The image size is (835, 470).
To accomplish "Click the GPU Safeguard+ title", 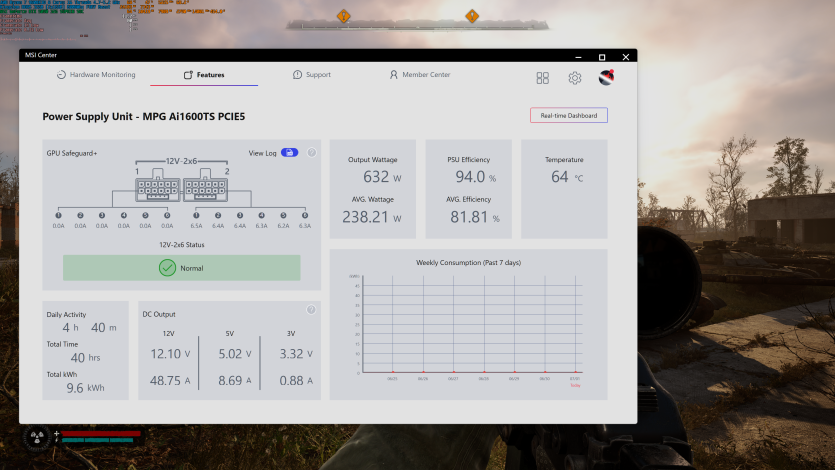I will 72,153.
